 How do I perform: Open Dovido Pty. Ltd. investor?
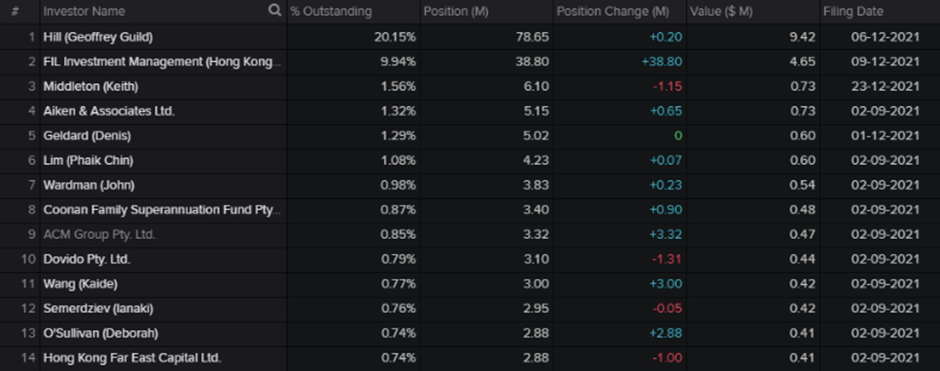pos(86,260)
